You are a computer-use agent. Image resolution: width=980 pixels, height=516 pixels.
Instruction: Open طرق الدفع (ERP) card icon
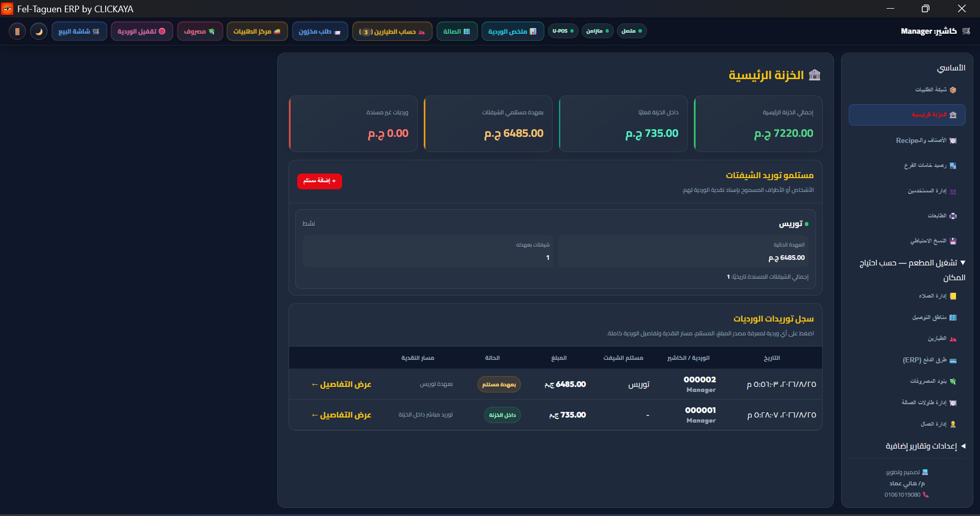click(953, 360)
